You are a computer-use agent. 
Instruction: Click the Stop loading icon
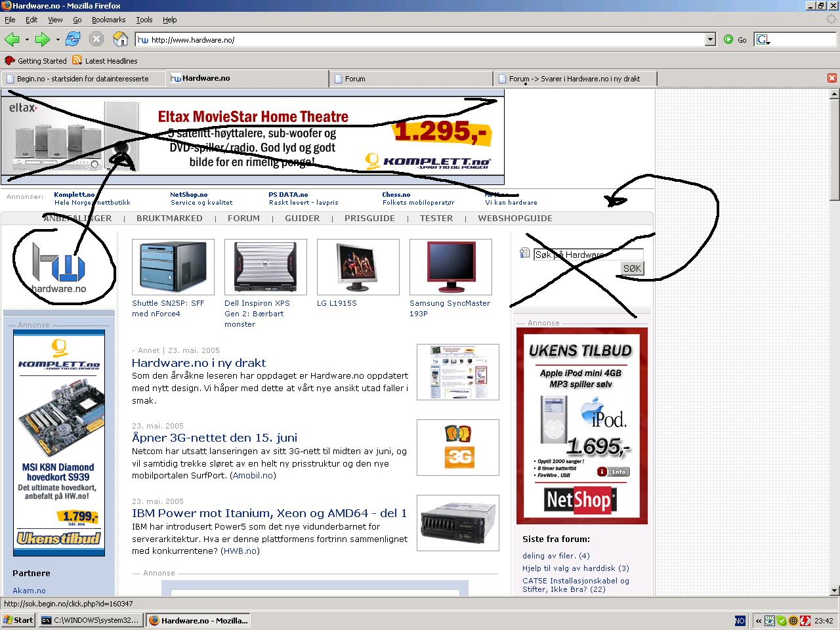(x=96, y=39)
